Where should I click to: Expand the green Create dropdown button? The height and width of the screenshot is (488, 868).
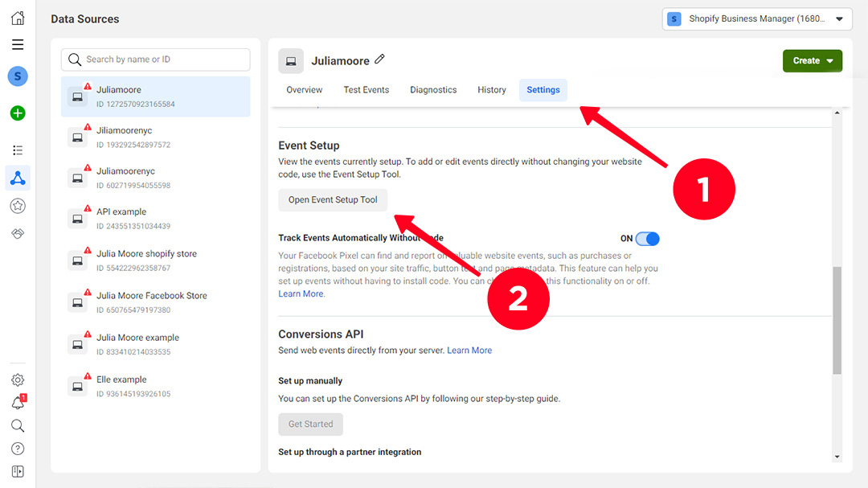pos(812,61)
